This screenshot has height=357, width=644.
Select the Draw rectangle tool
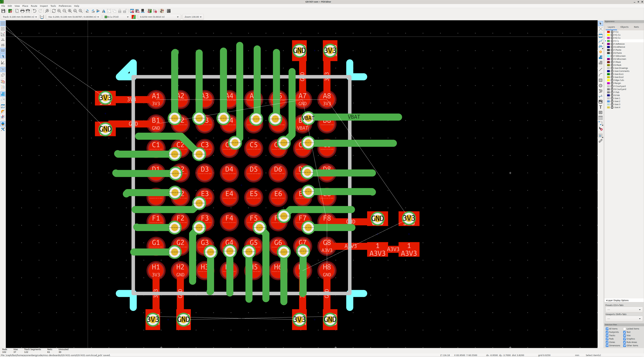point(601,80)
